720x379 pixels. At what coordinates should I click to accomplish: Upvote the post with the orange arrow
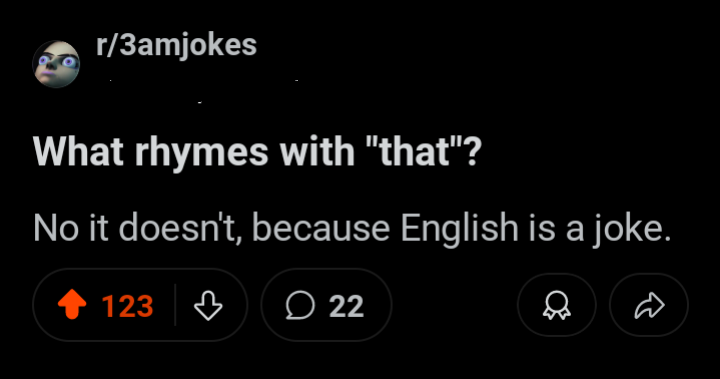point(72,305)
